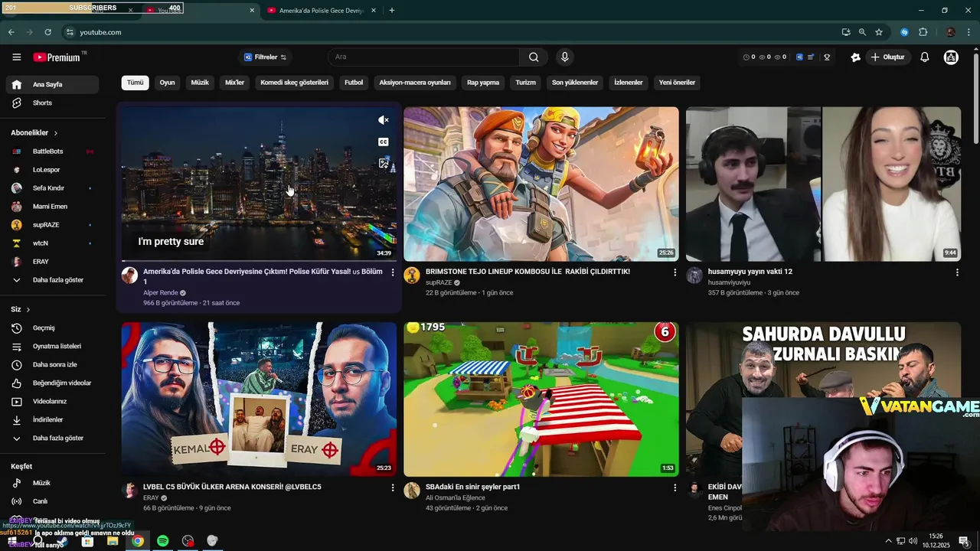The image size is (980, 551).
Task: Open Videolarınız in the sidebar
Action: tap(54, 401)
